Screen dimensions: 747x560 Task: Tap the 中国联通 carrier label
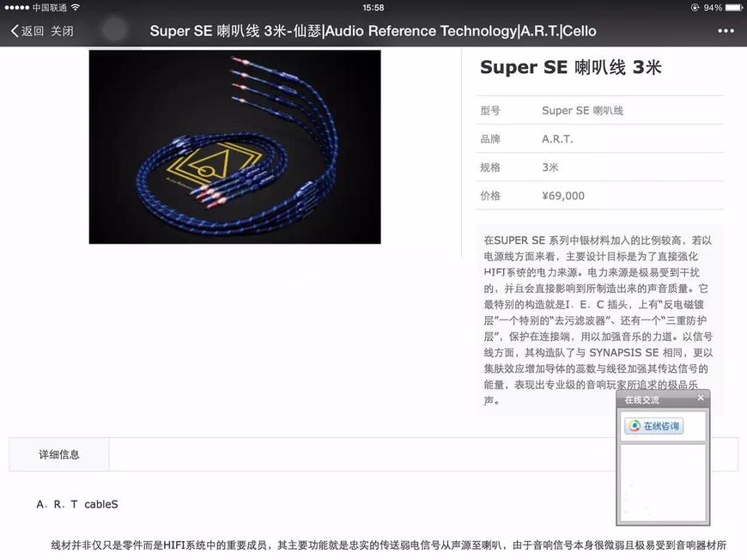pos(50,8)
